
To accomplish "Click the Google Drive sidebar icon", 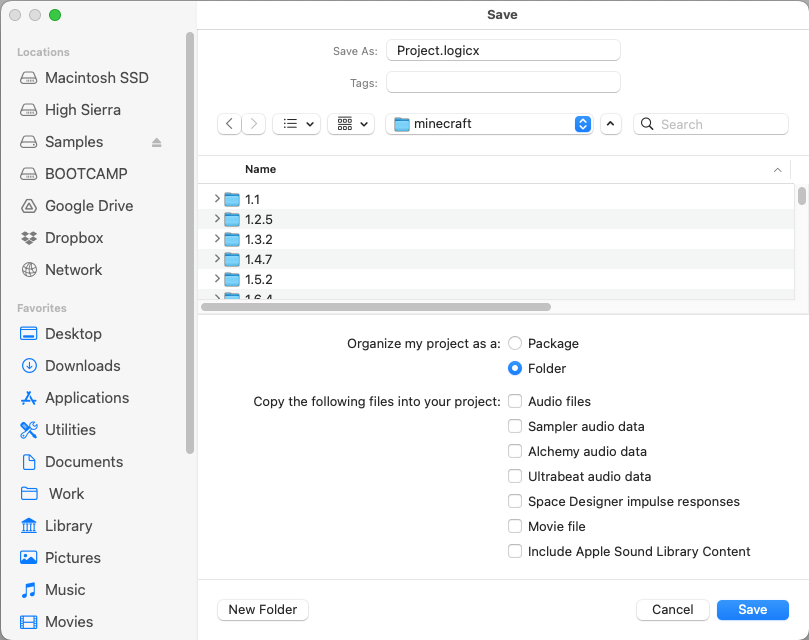I will point(28,206).
